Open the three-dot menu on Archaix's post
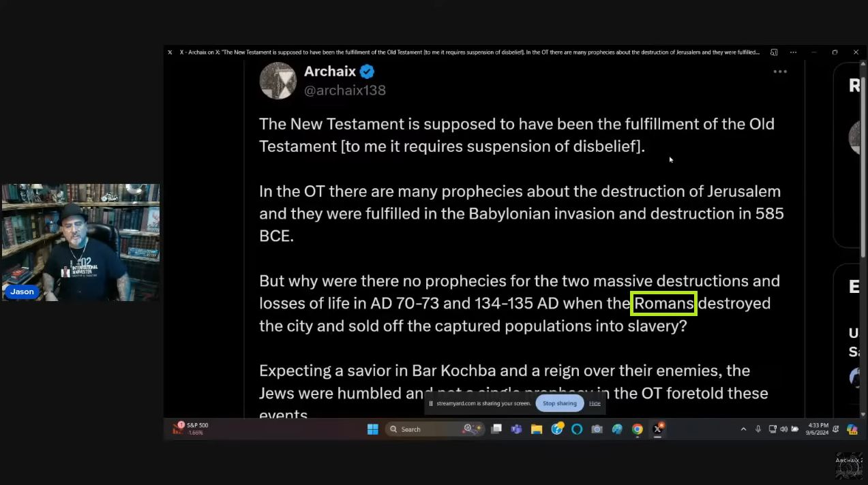 point(780,72)
